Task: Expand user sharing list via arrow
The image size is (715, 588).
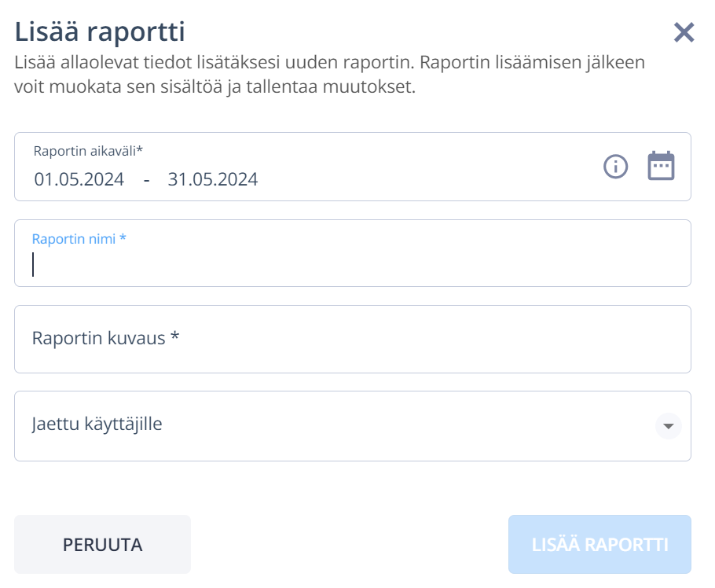Action: [668, 426]
